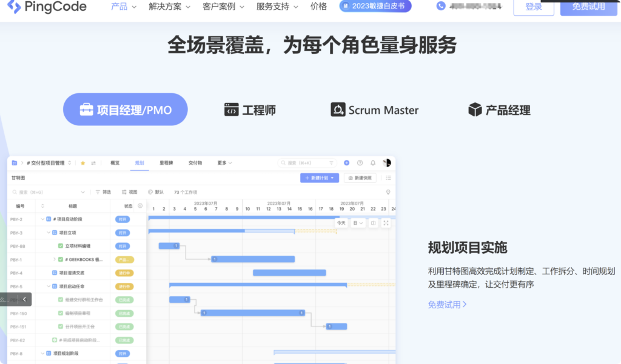The height and width of the screenshot is (364, 621).
Task: Check the checkbox beside 召开项目开工会
Action: (59, 326)
